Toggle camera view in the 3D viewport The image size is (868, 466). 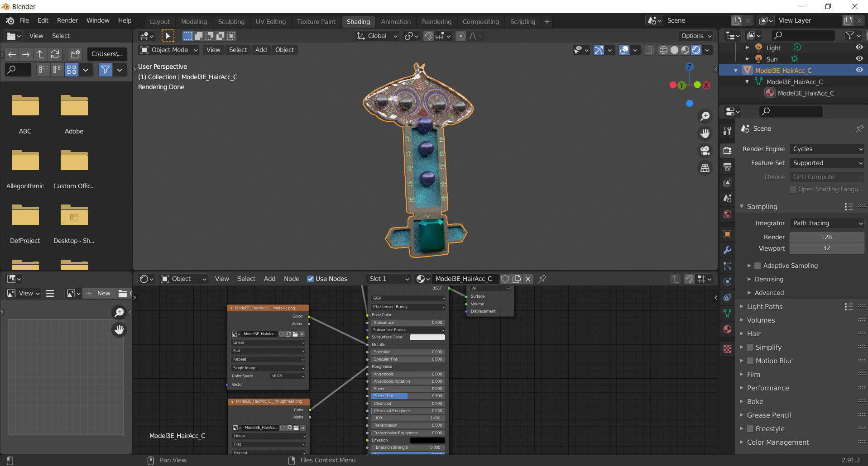pos(705,151)
